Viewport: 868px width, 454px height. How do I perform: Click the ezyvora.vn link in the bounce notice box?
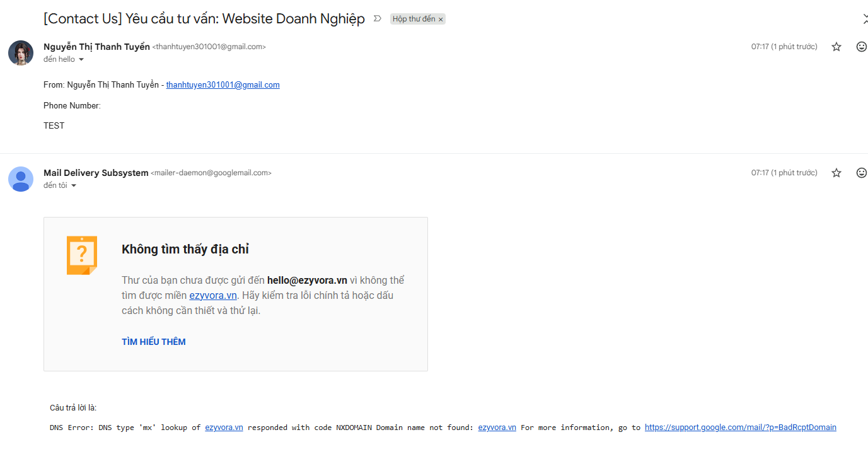click(x=213, y=295)
